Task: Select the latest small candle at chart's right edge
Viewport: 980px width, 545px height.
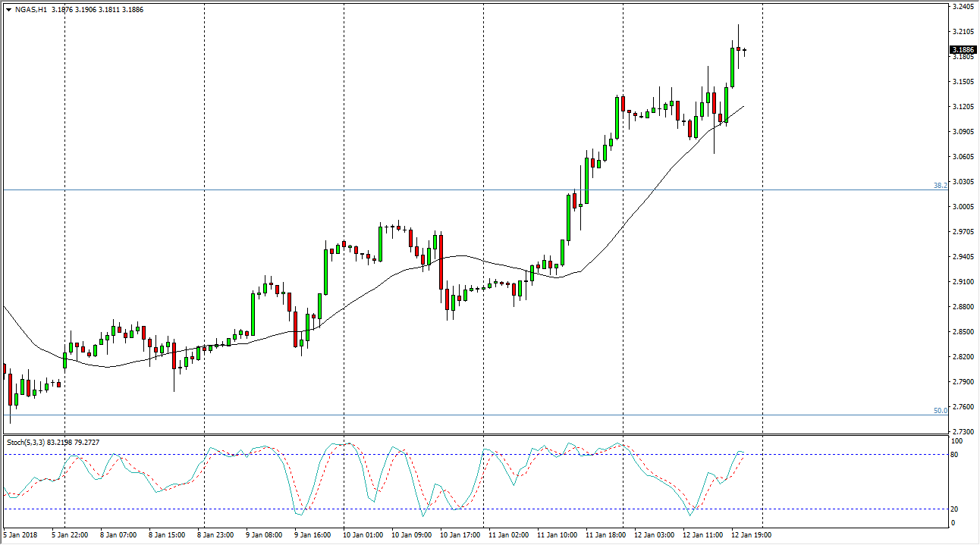Action: point(745,52)
